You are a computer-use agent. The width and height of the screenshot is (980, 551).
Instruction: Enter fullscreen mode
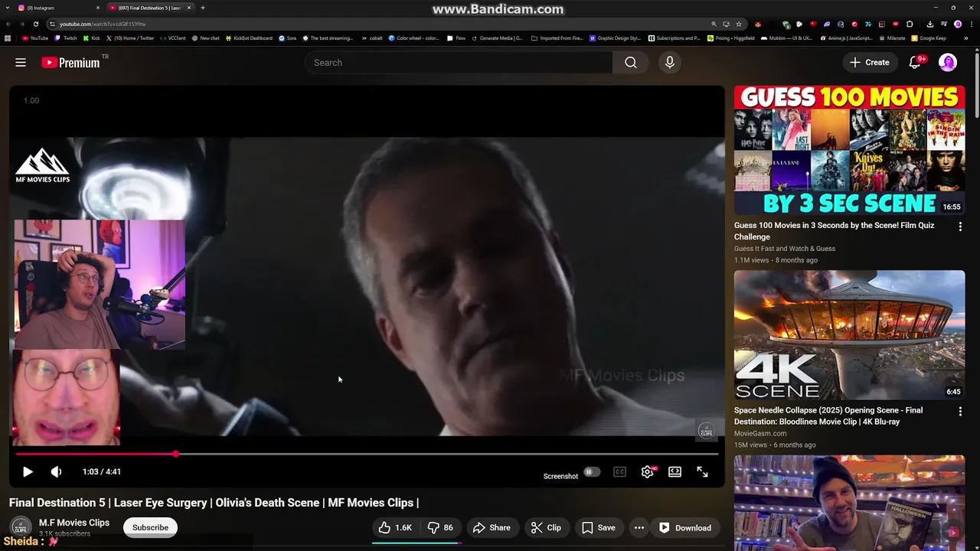[x=702, y=472]
